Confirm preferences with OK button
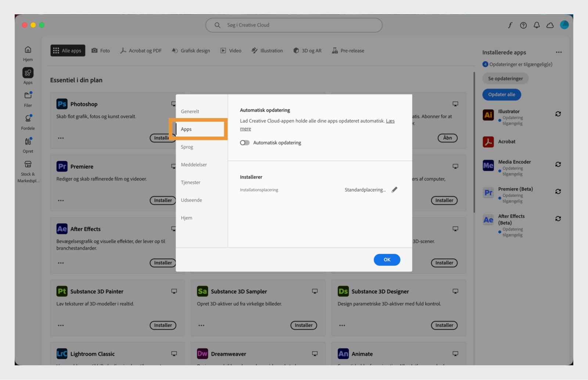 pyautogui.click(x=387, y=259)
